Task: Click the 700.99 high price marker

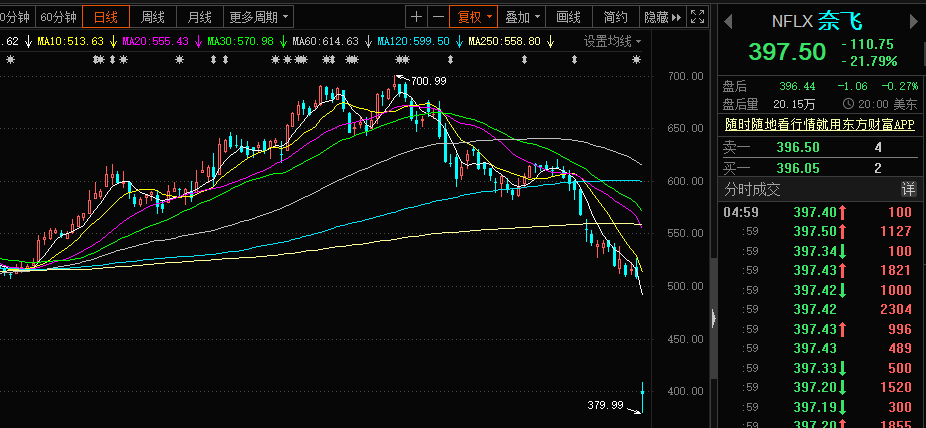Action: [428, 80]
